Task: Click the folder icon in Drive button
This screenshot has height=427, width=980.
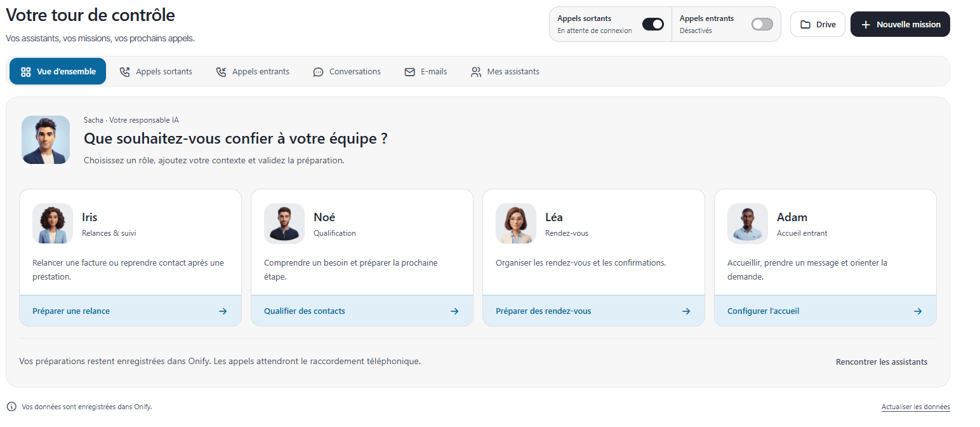Action: click(805, 24)
